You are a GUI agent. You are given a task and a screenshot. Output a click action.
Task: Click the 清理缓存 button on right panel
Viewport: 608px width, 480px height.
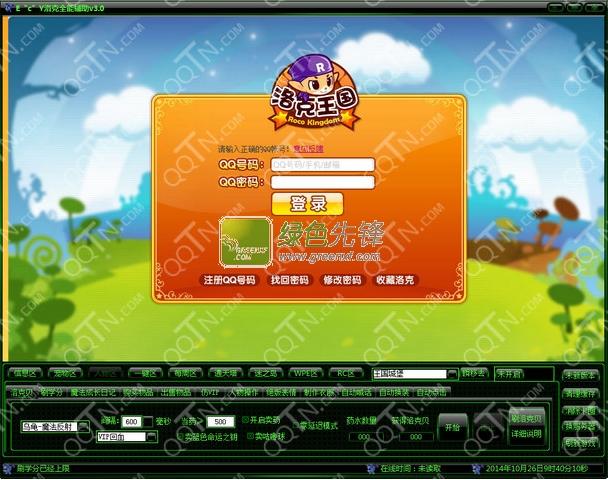coord(580,394)
